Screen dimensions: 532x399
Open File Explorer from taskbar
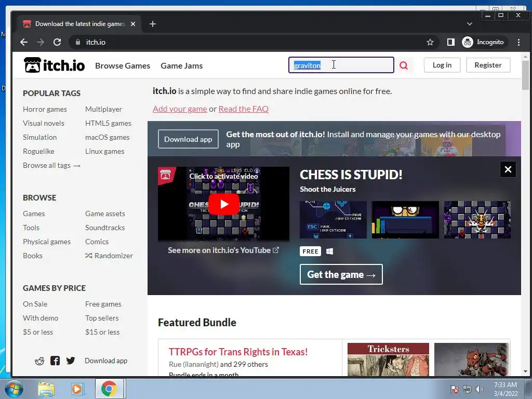coord(46,389)
